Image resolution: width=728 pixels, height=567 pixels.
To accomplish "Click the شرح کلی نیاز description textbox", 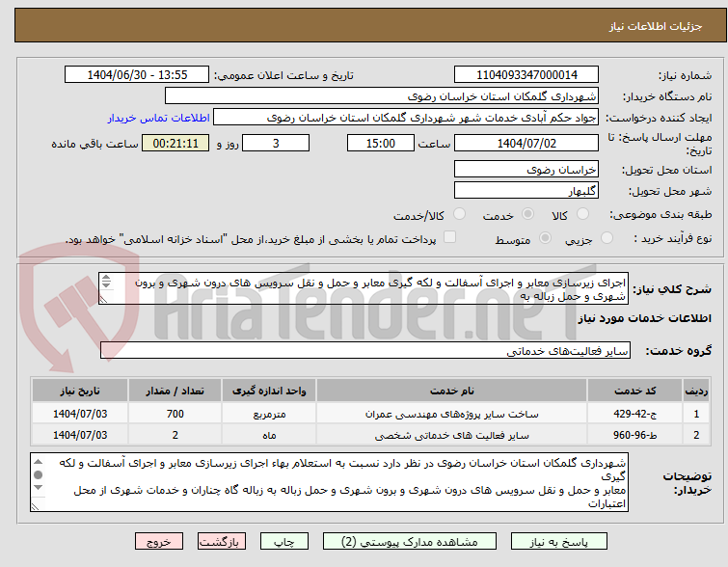I will [x=364, y=289].
